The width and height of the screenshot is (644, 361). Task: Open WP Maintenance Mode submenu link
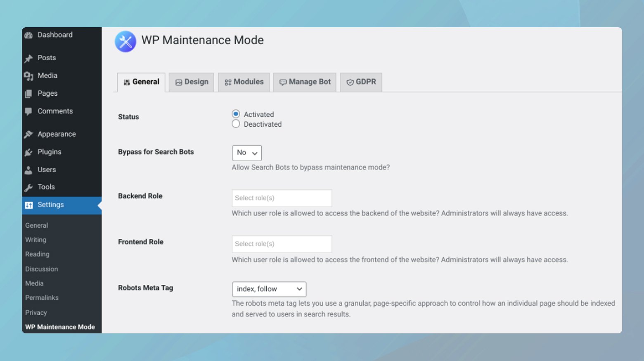60,327
